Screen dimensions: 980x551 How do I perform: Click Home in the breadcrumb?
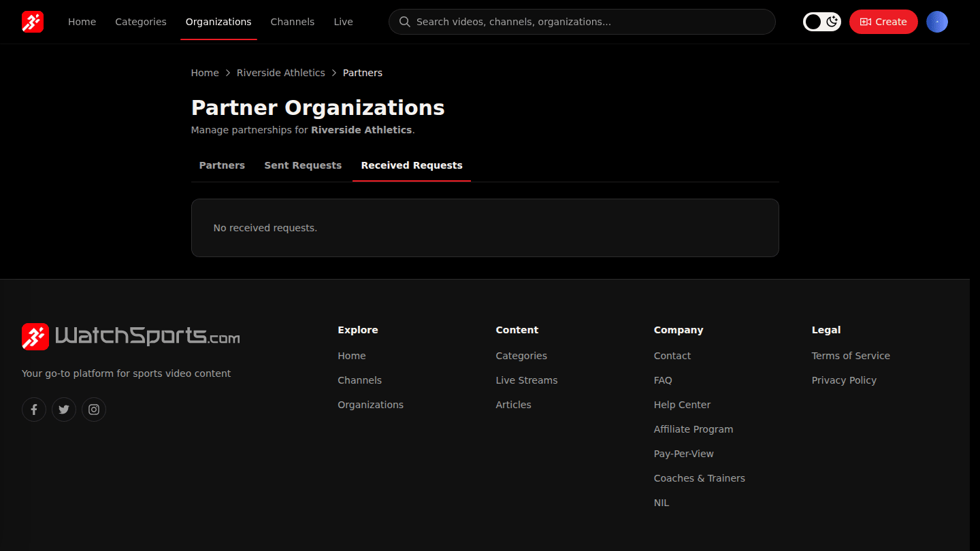[x=205, y=73]
